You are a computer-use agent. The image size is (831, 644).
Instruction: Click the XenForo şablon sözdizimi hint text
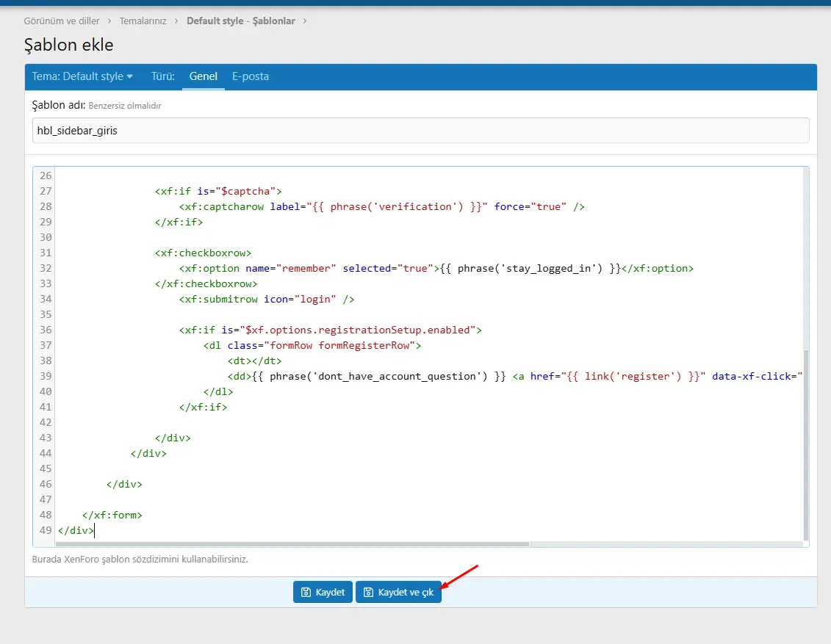[140, 559]
